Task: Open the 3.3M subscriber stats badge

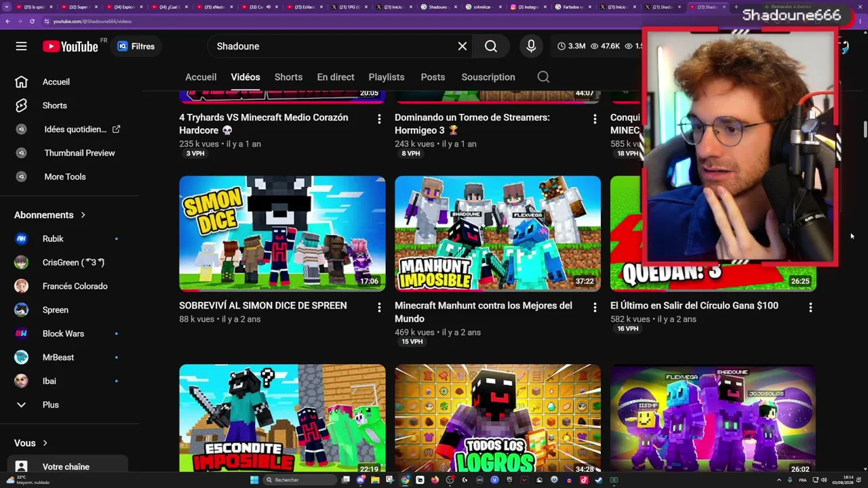Action: tap(572, 46)
